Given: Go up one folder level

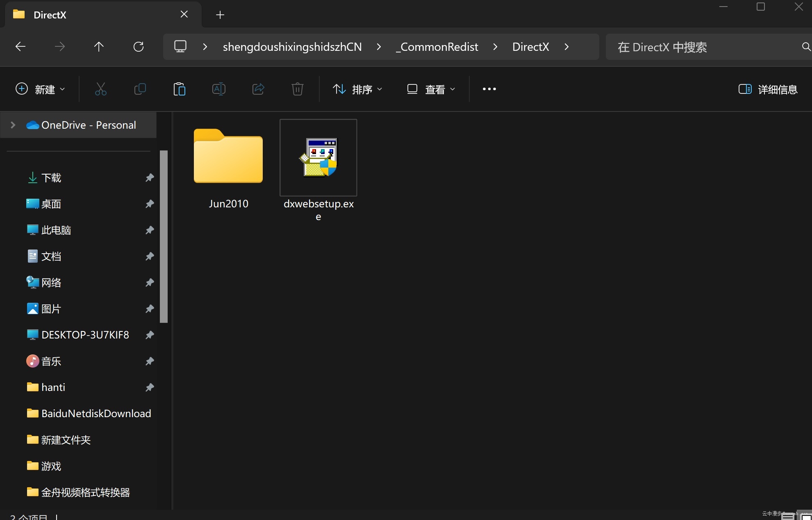Looking at the screenshot, I should (x=99, y=47).
